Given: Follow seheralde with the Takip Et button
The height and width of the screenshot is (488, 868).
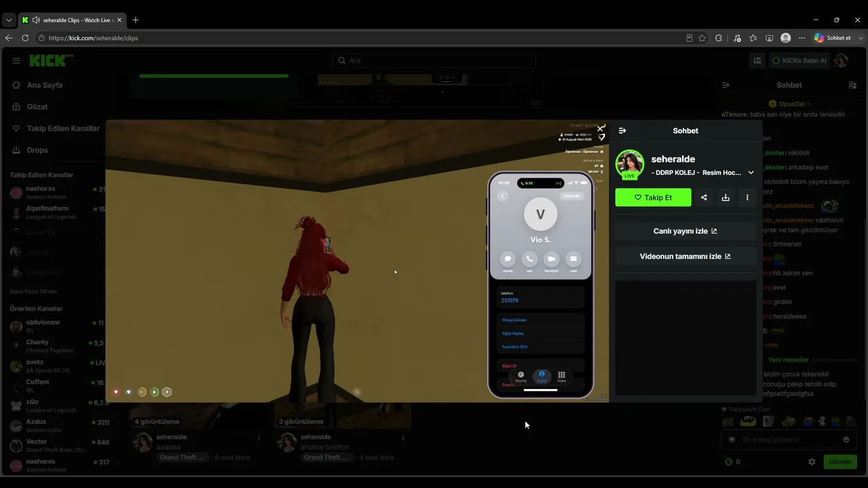Looking at the screenshot, I should tap(653, 197).
